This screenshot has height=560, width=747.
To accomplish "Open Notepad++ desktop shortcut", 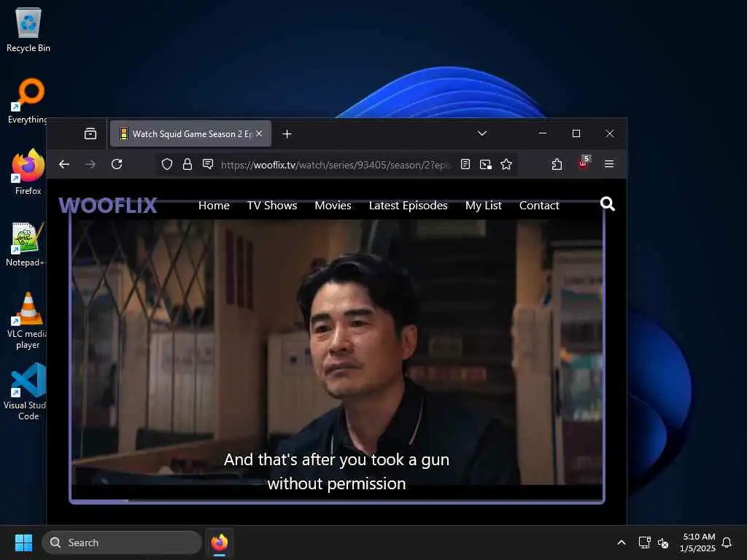I will tap(26, 244).
